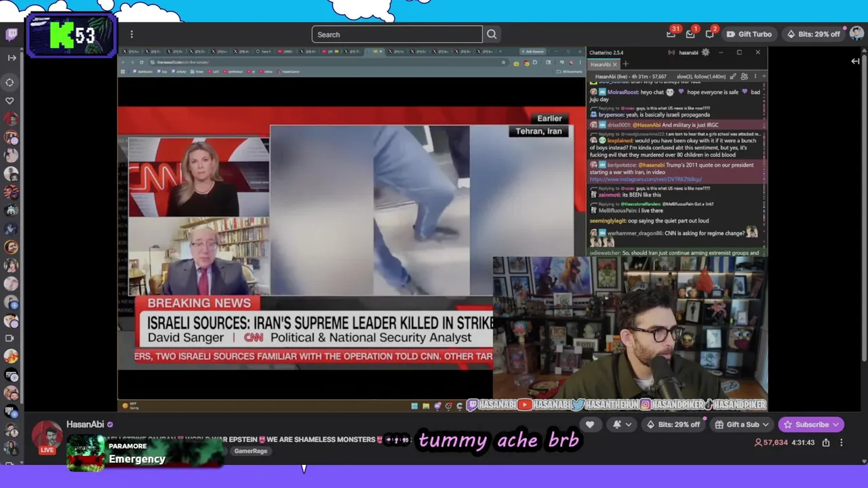Add a new Chatterino tab with plus

point(625,64)
